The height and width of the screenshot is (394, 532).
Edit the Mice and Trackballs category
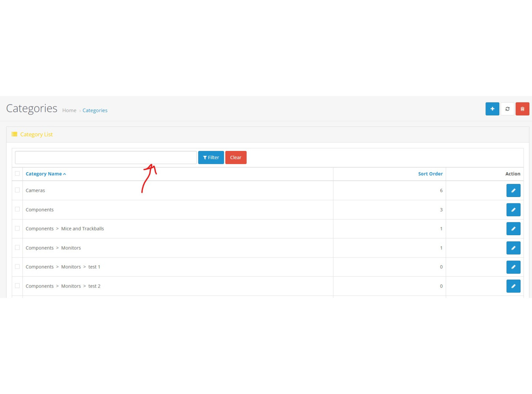click(x=513, y=229)
